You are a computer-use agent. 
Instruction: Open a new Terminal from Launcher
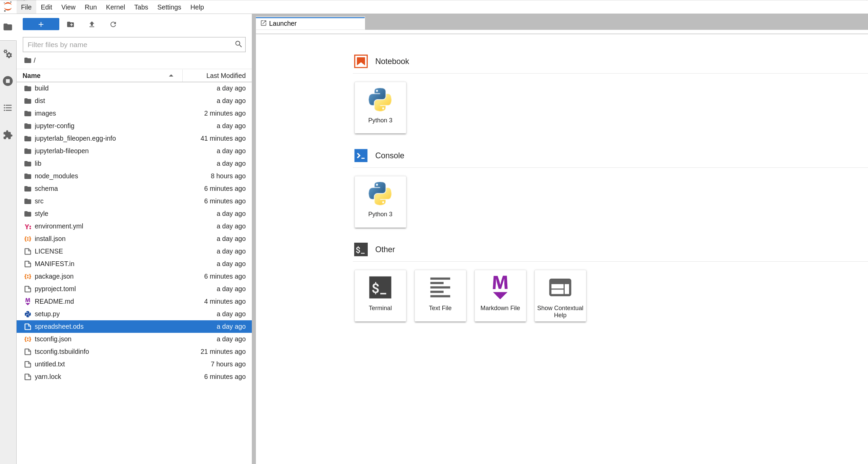click(380, 296)
